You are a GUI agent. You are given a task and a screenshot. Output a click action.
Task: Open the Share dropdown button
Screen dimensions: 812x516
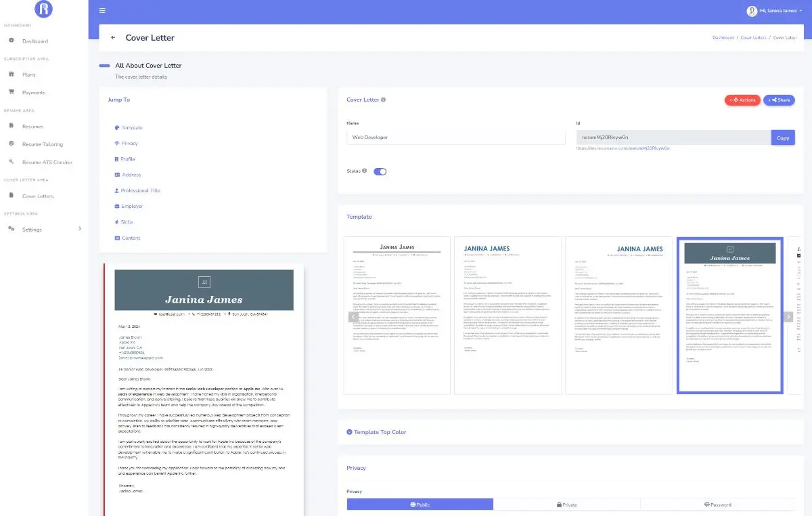779,100
